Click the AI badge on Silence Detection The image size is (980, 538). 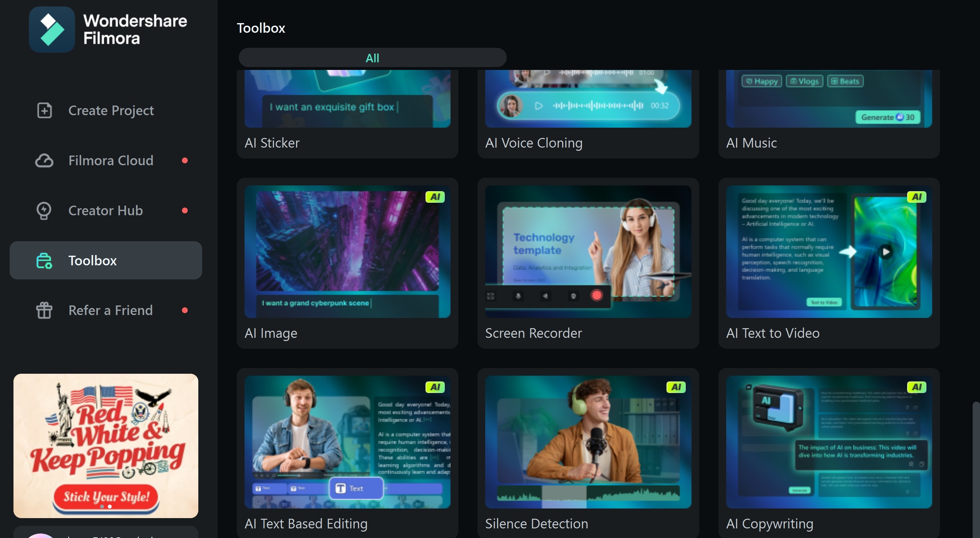click(x=676, y=387)
